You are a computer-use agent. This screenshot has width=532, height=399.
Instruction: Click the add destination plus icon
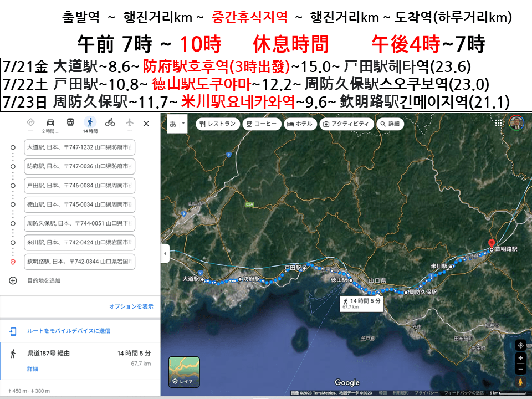13,280
